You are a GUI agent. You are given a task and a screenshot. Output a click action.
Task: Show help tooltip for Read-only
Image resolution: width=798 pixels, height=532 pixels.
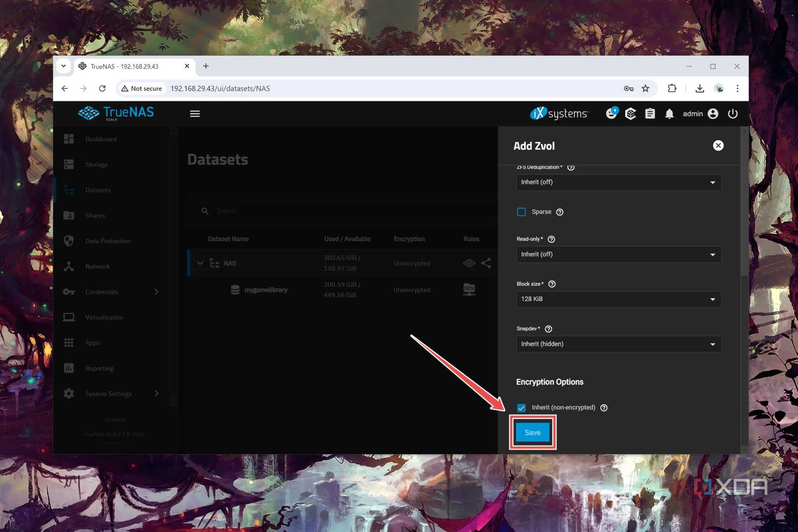551,239
